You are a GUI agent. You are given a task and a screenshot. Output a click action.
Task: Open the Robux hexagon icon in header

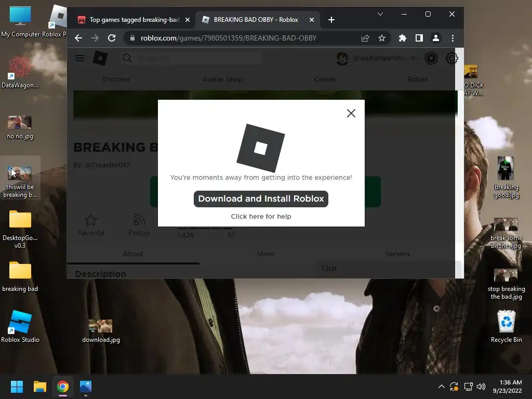click(x=431, y=58)
